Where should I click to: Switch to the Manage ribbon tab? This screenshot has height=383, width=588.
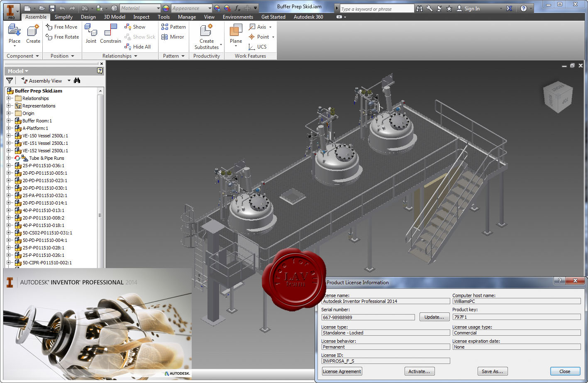click(x=187, y=17)
